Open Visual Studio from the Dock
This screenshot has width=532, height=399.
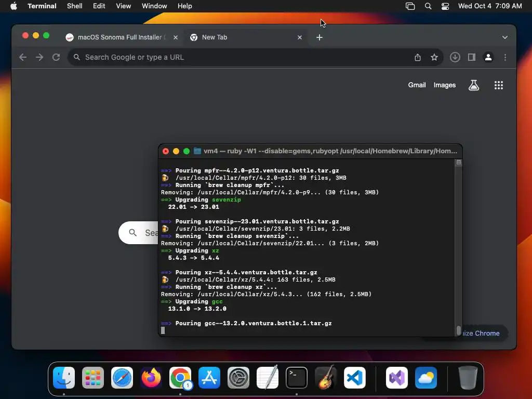tap(397, 378)
